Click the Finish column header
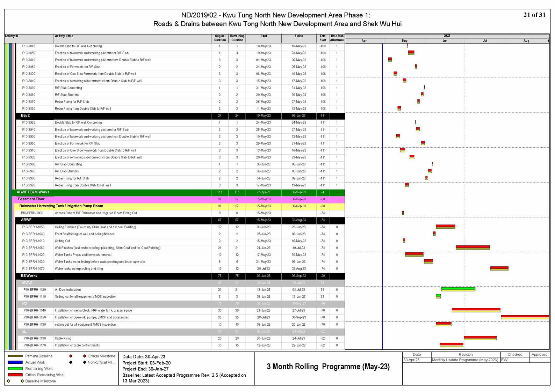555x392 pixels. 299,38
